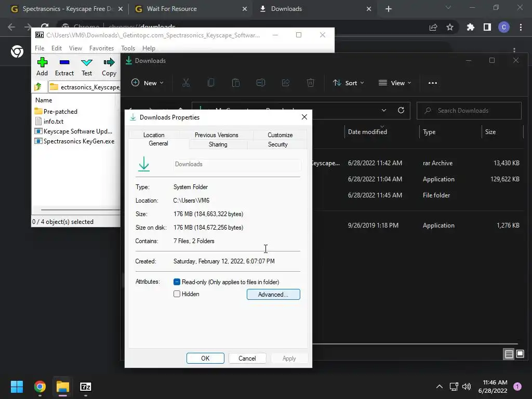Screen dimensions: 532x399
Task: Select info.txt in the 7-Zip list
Action: tap(49, 121)
